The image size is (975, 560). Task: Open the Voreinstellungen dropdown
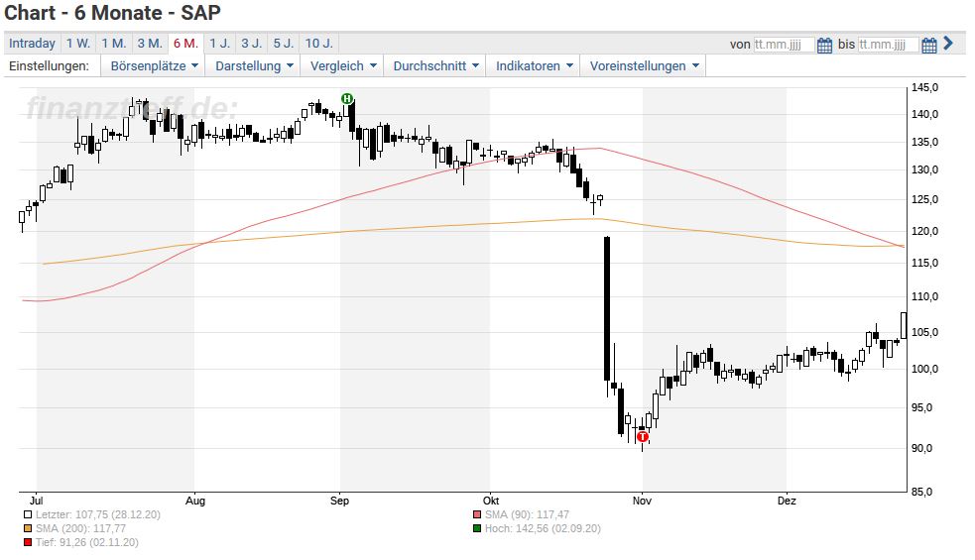(644, 65)
